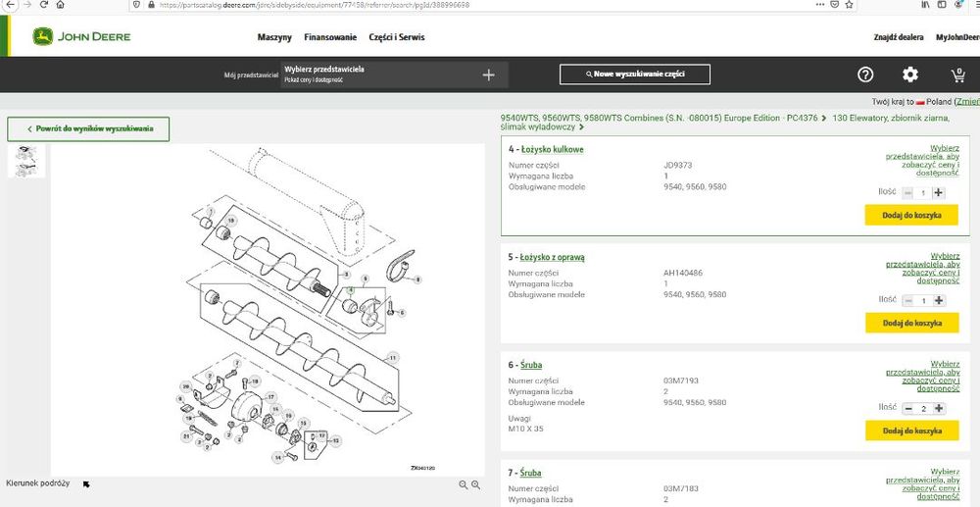Click the tracking protection shield icon
980x507 pixels.
tap(137, 4)
